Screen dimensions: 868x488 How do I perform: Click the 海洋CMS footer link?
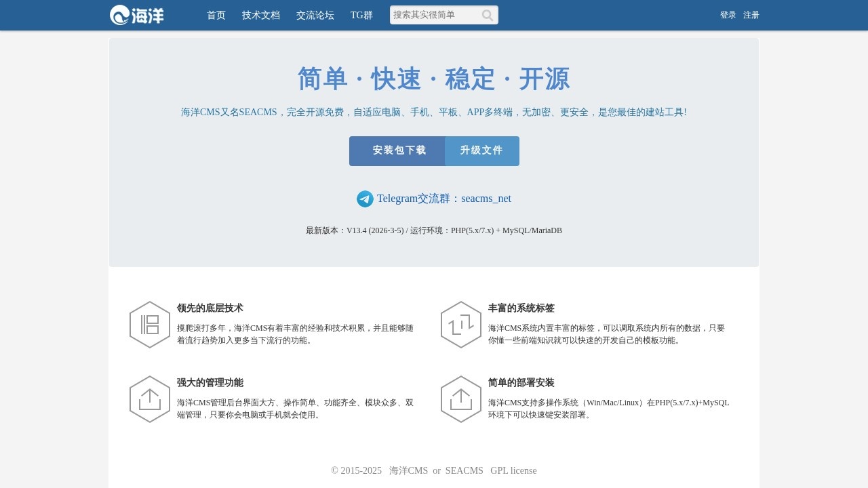pyautogui.click(x=408, y=470)
